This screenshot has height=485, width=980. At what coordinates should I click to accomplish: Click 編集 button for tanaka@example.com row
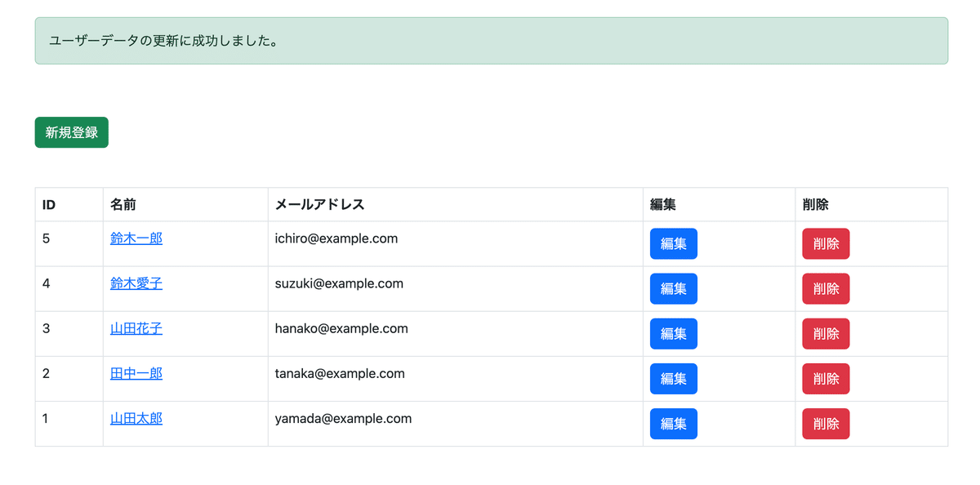(674, 378)
